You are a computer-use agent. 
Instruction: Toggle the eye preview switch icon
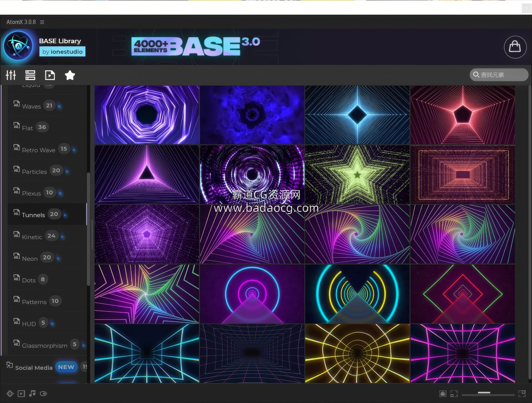coord(44,394)
